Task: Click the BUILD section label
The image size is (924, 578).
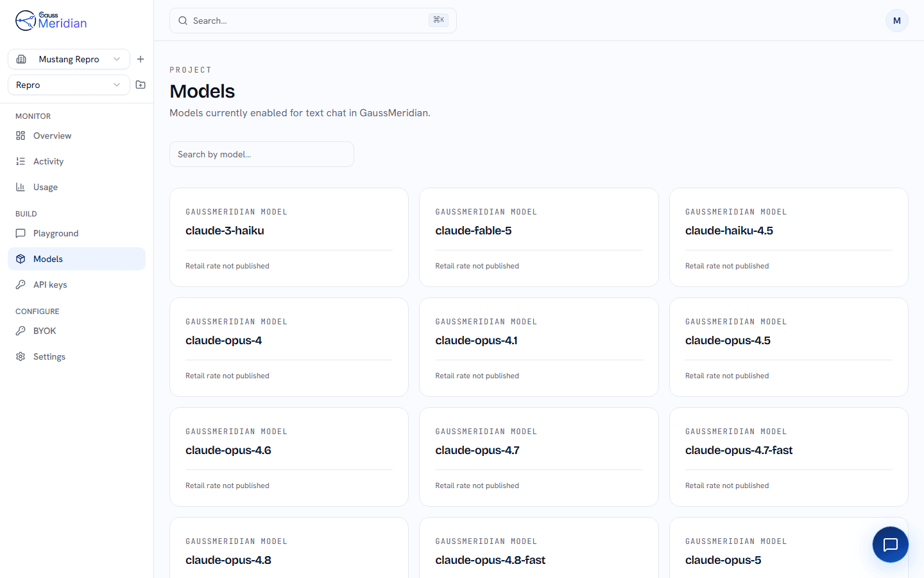Action: tap(26, 214)
